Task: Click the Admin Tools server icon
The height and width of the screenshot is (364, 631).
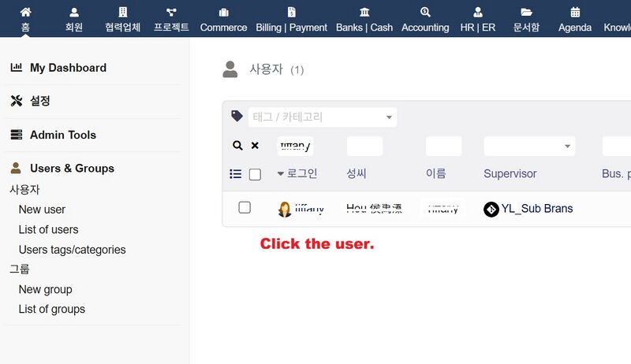Action: [16, 135]
